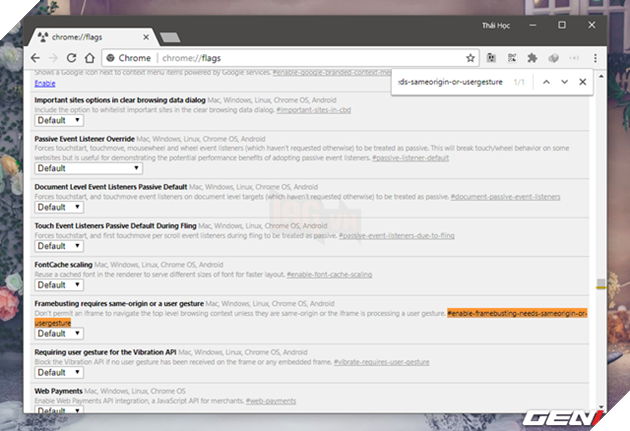Screen dimensions: 630x431
Task: Jump to next find result arrow
Action: click(565, 82)
